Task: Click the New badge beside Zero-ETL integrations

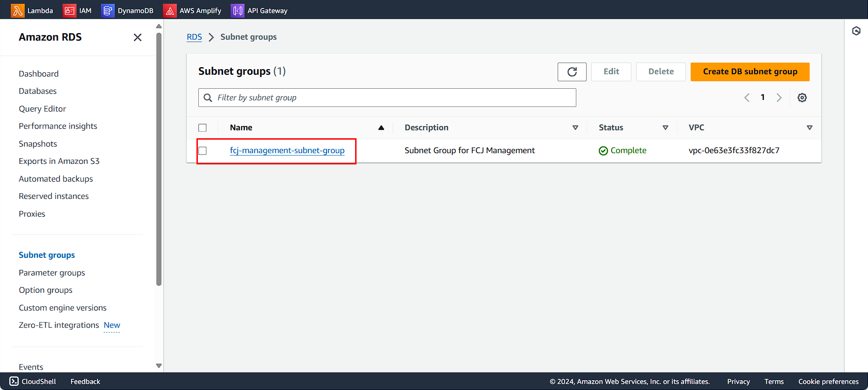Action: tap(112, 325)
